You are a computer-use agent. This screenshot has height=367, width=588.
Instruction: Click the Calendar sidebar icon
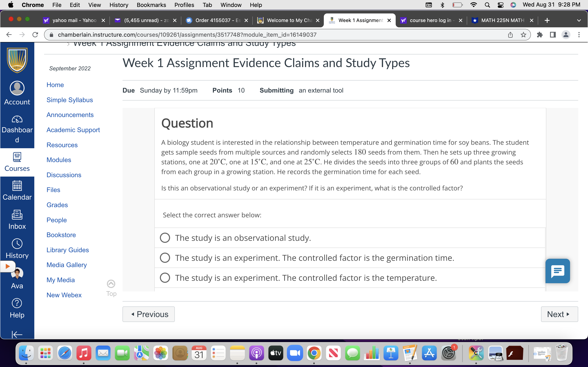[x=17, y=186]
